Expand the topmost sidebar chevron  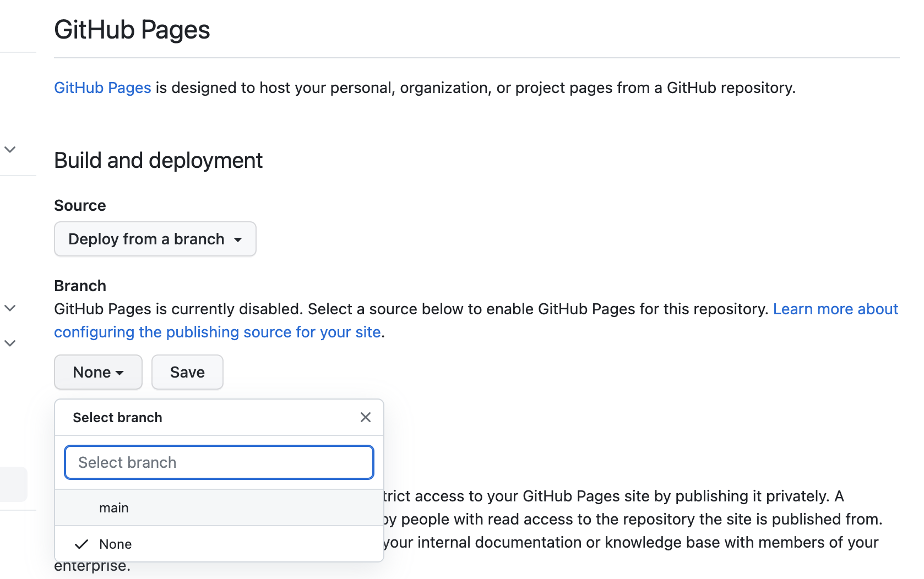click(x=10, y=149)
